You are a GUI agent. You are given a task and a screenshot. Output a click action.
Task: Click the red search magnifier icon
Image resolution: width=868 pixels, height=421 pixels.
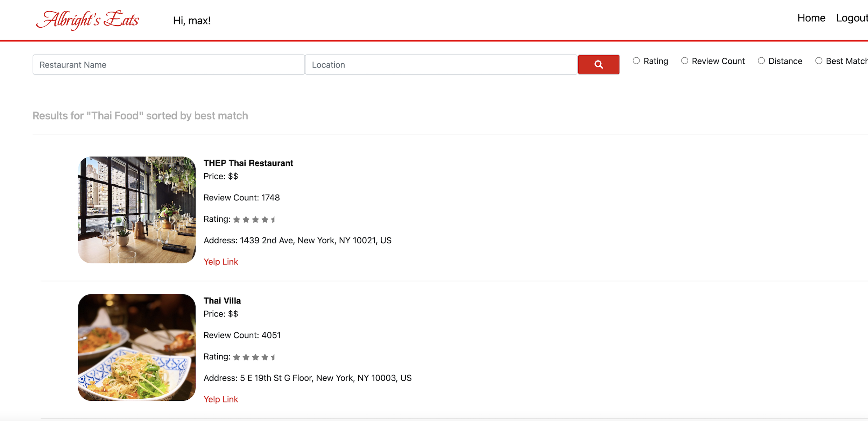tap(598, 64)
